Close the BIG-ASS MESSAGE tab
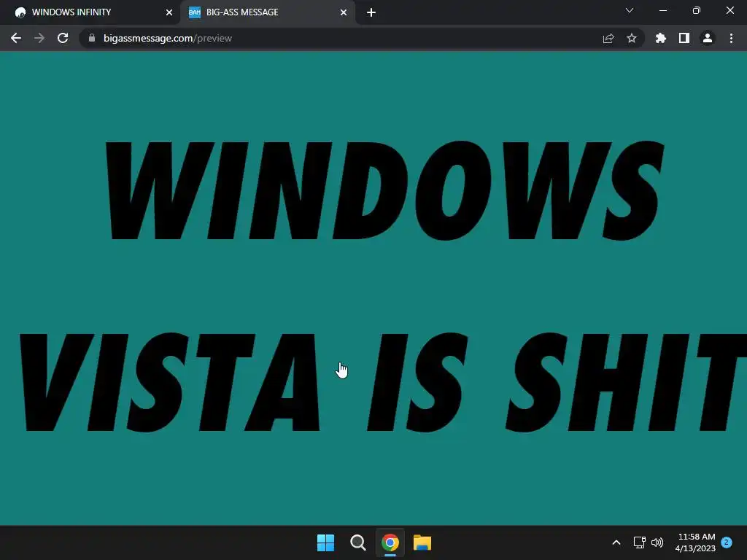This screenshot has width=747, height=560. (344, 13)
